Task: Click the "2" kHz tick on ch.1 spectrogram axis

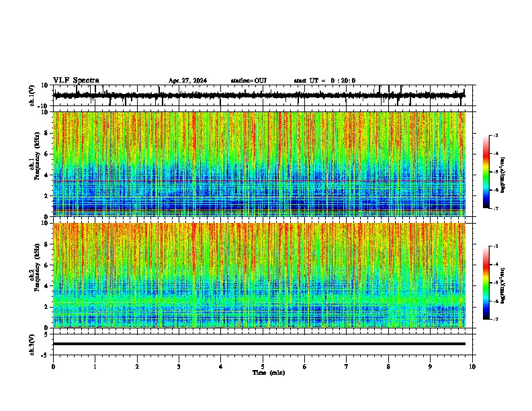Action: click(47, 196)
